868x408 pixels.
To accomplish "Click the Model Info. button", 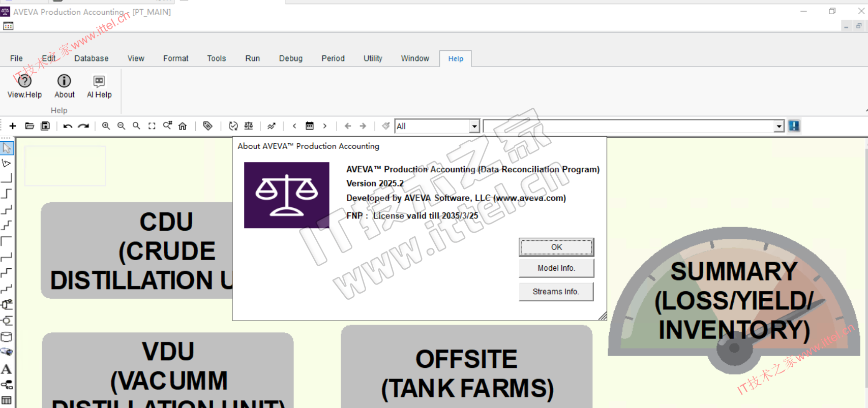I will coord(556,268).
